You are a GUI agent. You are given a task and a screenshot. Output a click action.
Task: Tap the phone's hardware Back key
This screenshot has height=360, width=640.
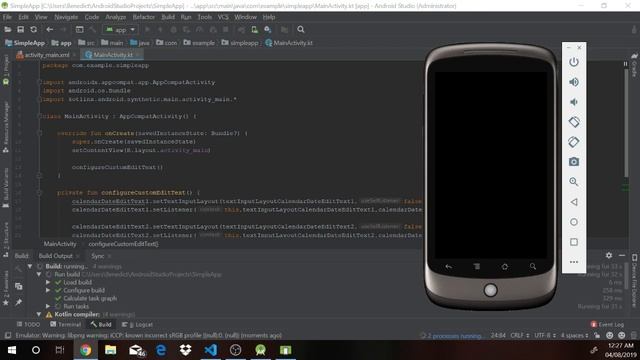pos(449,267)
